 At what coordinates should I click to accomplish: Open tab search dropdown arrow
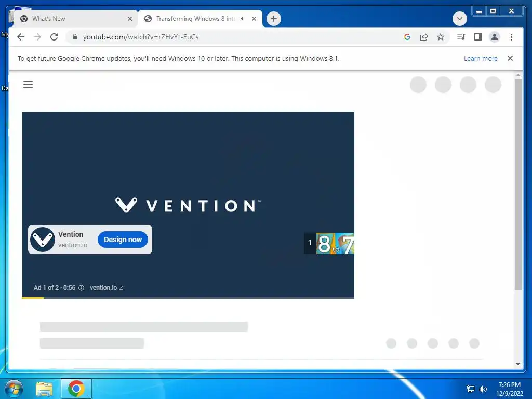460,19
